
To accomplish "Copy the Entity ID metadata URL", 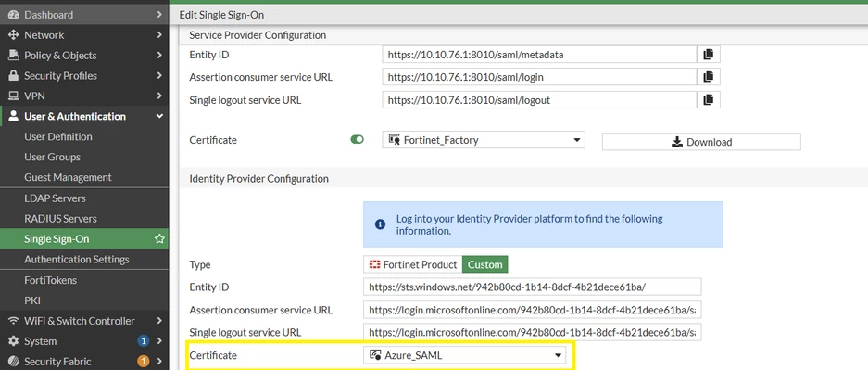I will (708, 55).
